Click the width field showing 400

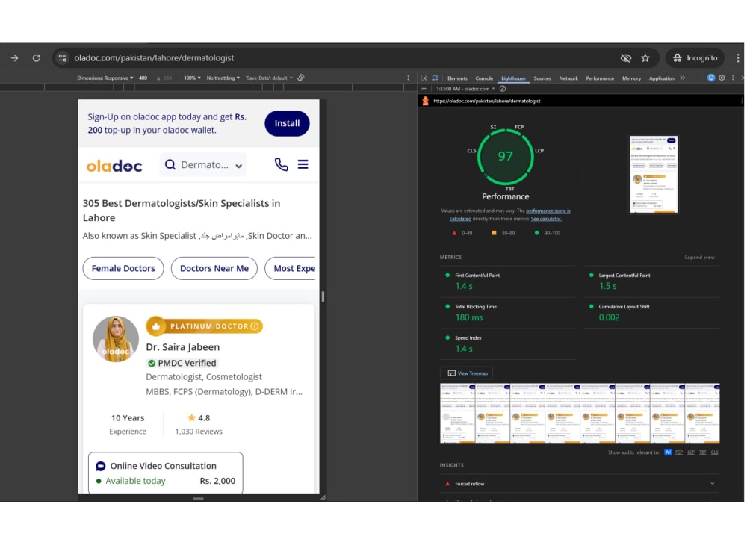click(x=143, y=78)
